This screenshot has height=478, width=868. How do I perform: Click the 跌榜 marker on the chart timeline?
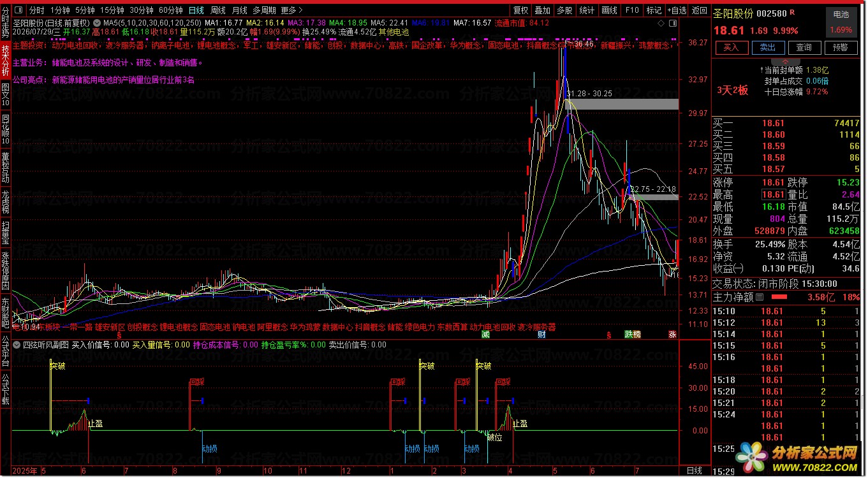click(x=633, y=334)
